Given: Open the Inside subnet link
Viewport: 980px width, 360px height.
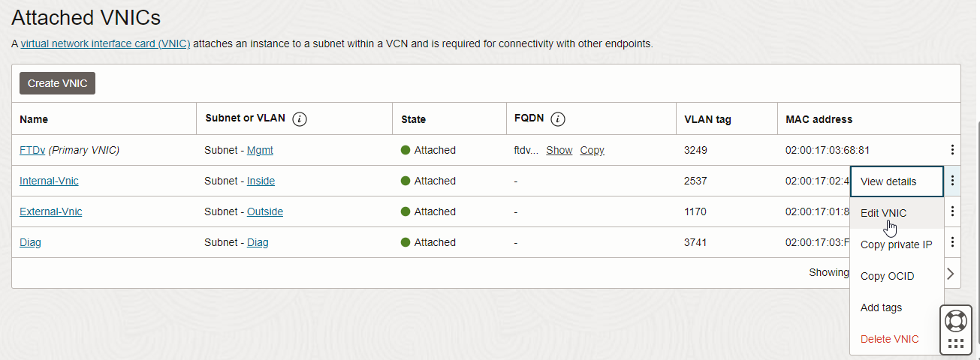Looking at the screenshot, I should (x=261, y=181).
